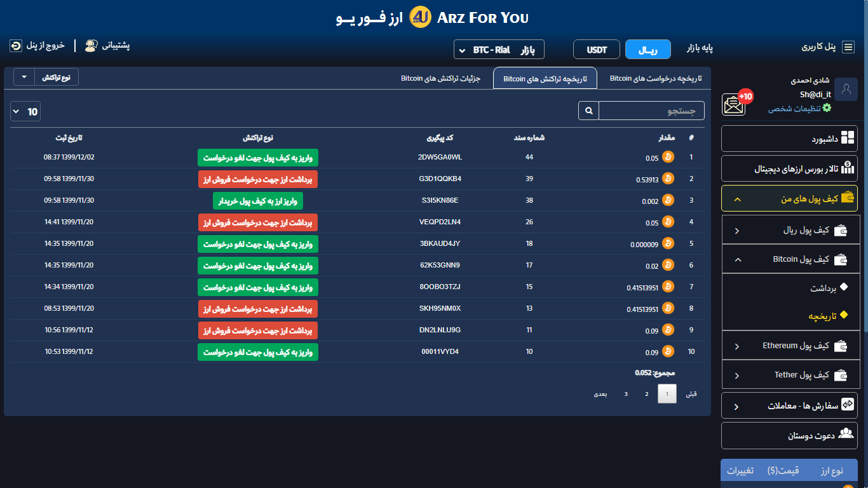Open the messages envelope with +10 badge

click(734, 104)
